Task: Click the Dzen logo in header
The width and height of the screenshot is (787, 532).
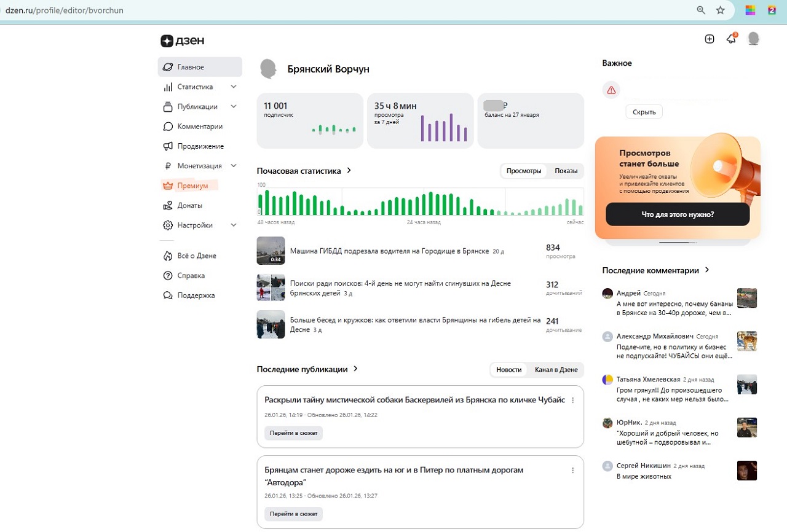Action: click(183, 41)
